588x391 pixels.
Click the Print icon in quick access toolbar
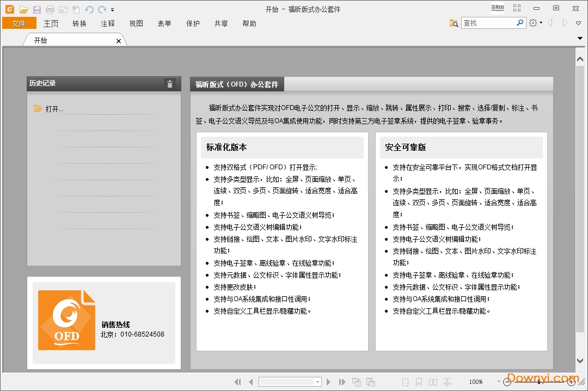(49, 9)
